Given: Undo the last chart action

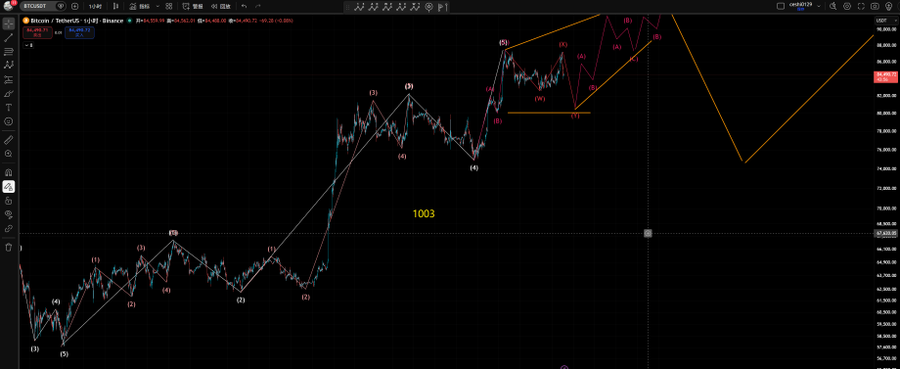Looking at the screenshot, I should tap(244, 6).
